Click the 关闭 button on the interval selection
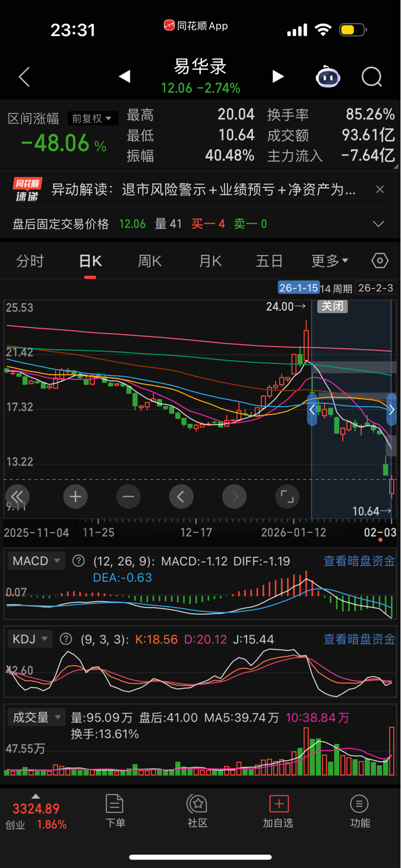This screenshot has height=868, width=401. pyautogui.click(x=333, y=306)
